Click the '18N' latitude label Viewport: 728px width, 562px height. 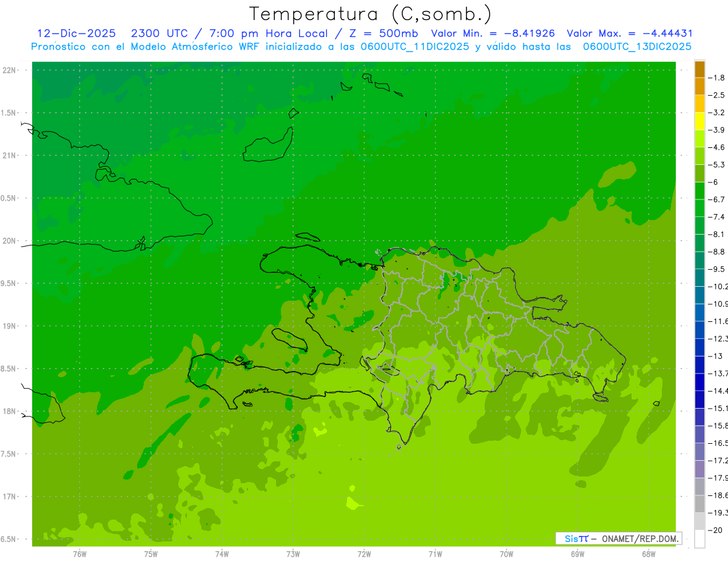[10, 411]
